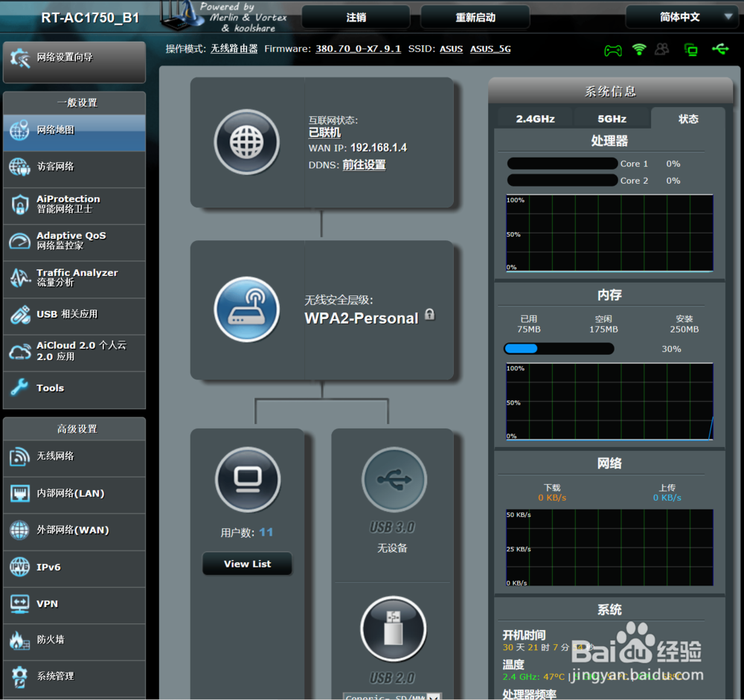
Task: Open USB 相关应用 page
Action: pyautogui.click(x=74, y=316)
